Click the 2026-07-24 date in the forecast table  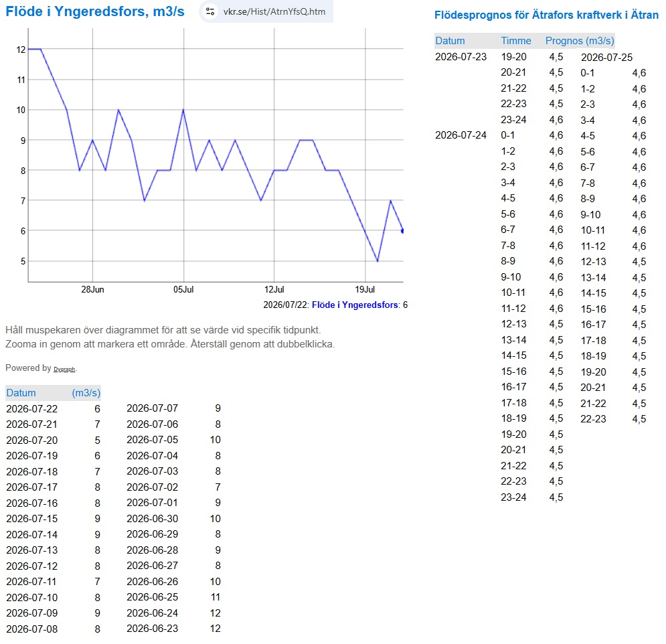click(461, 135)
